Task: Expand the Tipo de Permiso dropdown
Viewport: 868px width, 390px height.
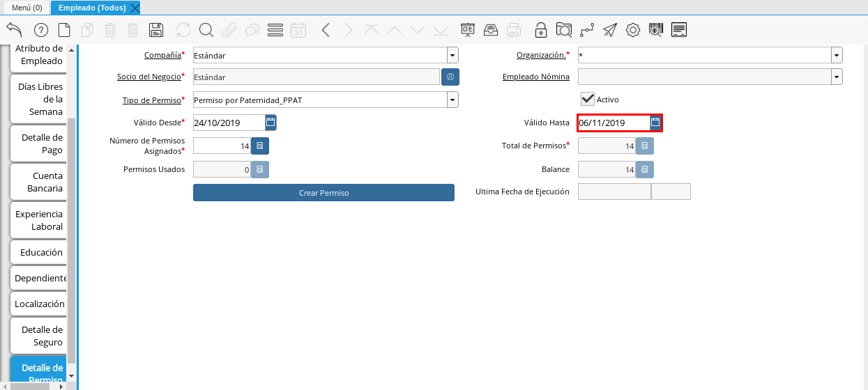Action: coord(452,100)
